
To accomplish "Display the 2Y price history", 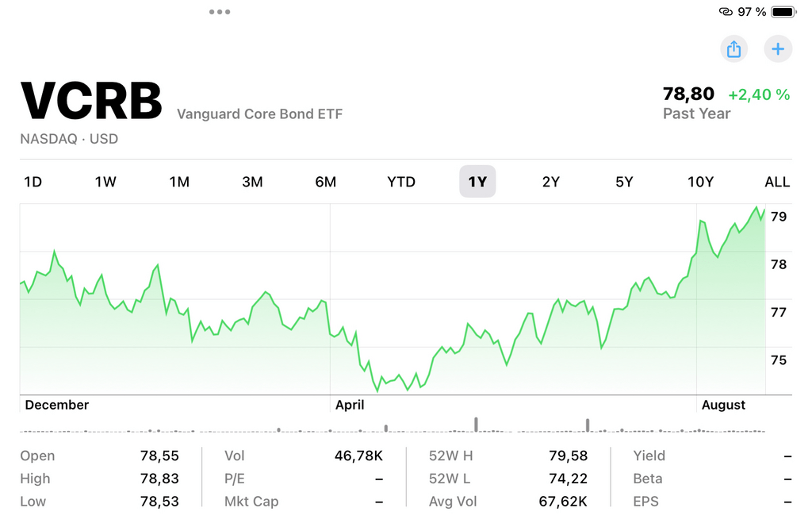I will (551, 182).
